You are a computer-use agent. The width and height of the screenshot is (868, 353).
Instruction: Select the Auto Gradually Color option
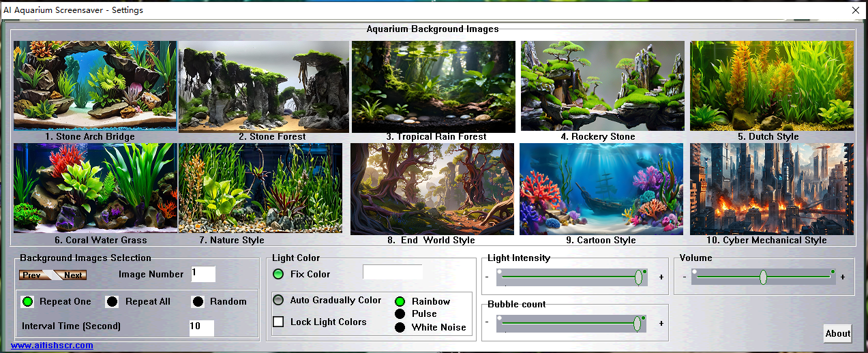click(x=278, y=300)
